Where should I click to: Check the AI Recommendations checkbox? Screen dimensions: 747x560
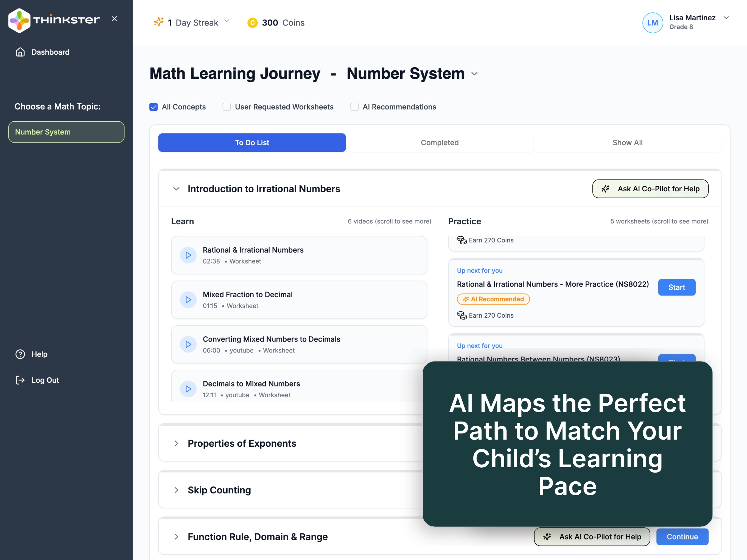(x=354, y=107)
